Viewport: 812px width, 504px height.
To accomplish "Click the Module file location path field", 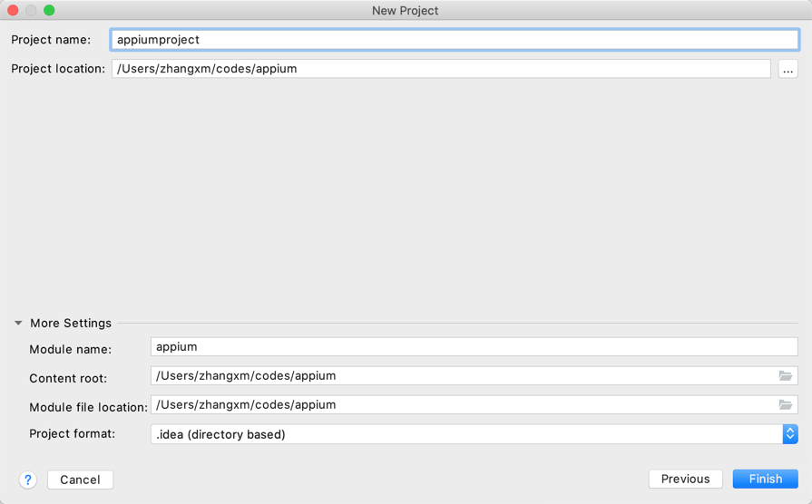I will pos(463,405).
